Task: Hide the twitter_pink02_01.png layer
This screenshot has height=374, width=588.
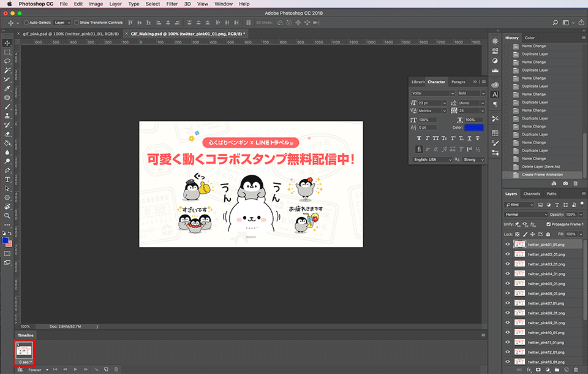Action: [x=508, y=254]
